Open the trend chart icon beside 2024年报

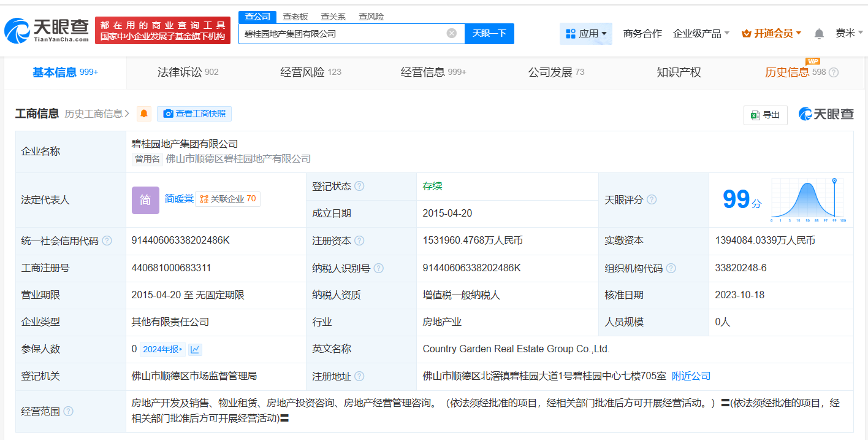195,349
